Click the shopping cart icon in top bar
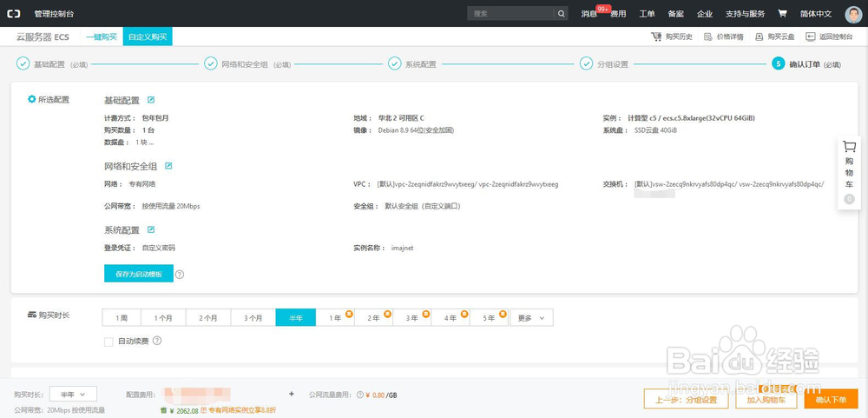This screenshot has height=418, width=868. [x=782, y=13]
